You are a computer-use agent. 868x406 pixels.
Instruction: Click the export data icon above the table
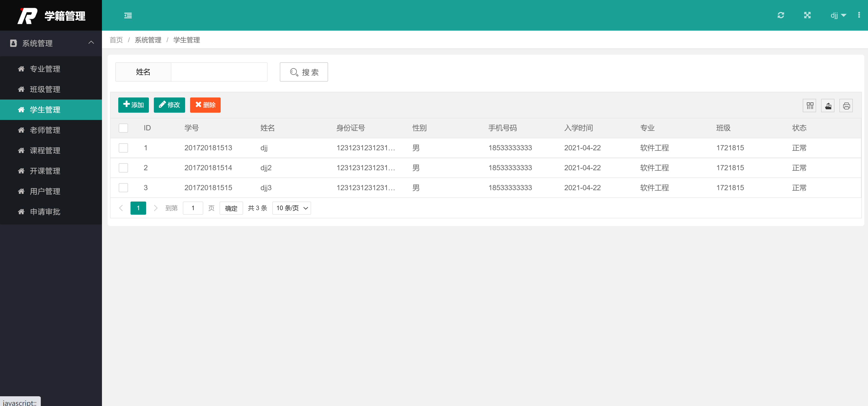828,105
